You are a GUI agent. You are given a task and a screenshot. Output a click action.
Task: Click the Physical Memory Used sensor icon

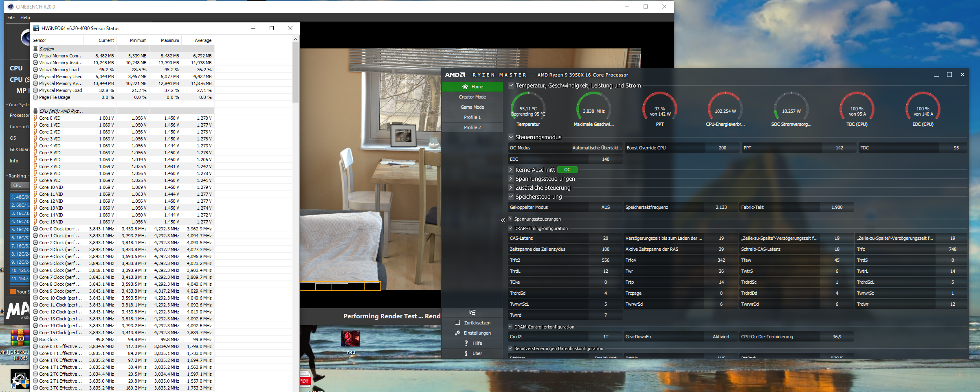[x=35, y=77]
